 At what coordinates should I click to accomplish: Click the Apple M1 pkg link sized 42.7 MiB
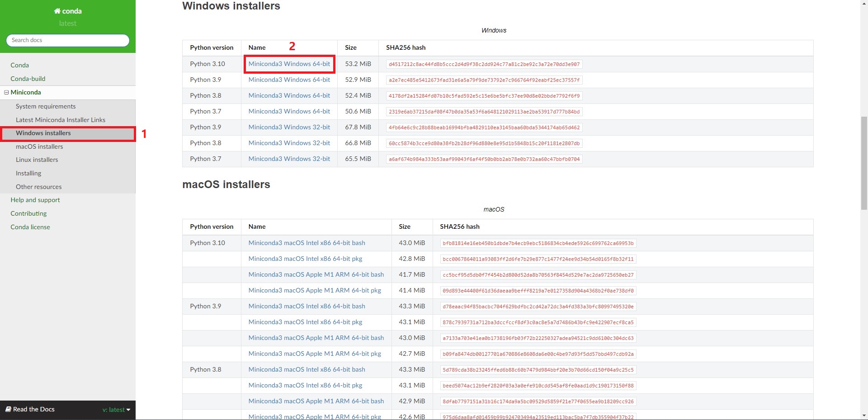pyautogui.click(x=315, y=354)
